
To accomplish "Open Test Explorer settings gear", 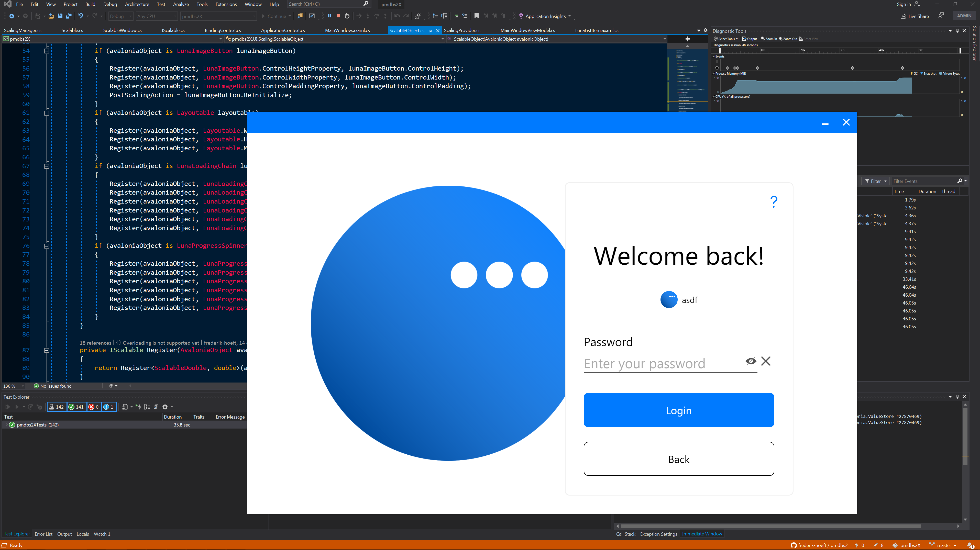I will (x=165, y=407).
